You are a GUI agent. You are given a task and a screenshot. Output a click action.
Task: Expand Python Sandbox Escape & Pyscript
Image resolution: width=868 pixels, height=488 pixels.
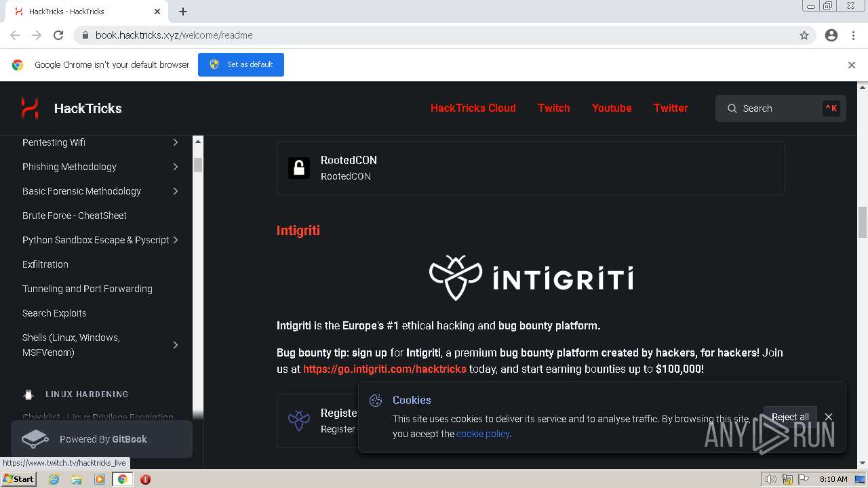176,240
